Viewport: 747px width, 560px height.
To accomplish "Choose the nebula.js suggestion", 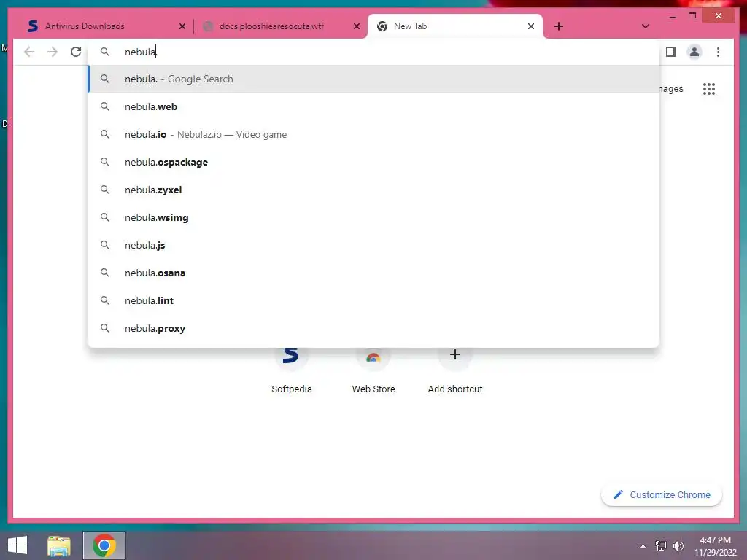I will point(373,245).
